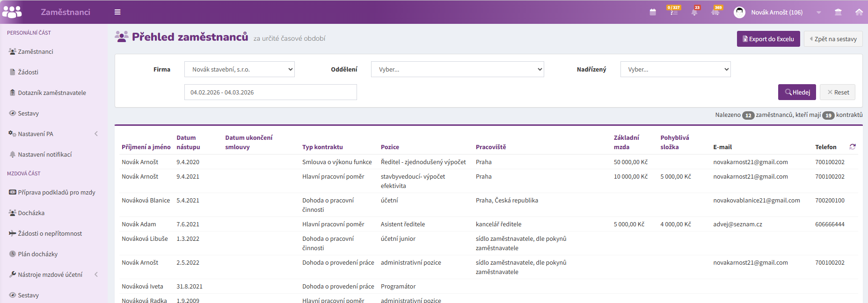The height and width of the screenshot is (303, 868).
Task: Open Žádosti in sidebar
Action: pyautogui.click(x=28, y=72)
